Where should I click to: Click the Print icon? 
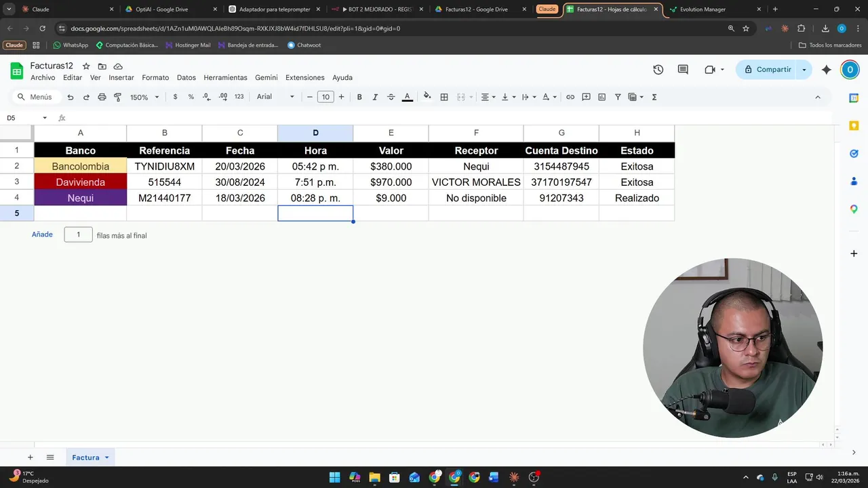point(102,97)
